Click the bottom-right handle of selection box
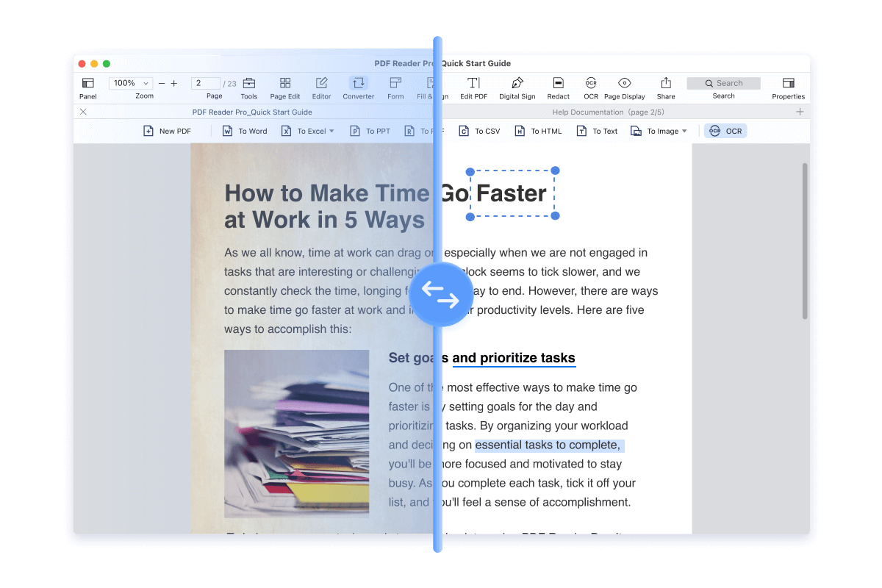Viewport: 882px width, 588px height. 555,215
